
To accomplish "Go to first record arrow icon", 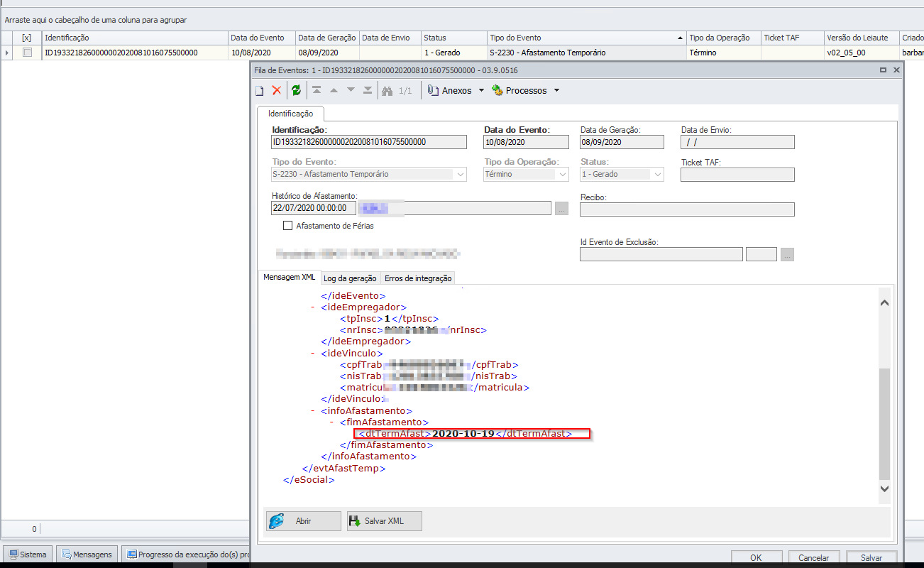I will [x=317, y=90].
